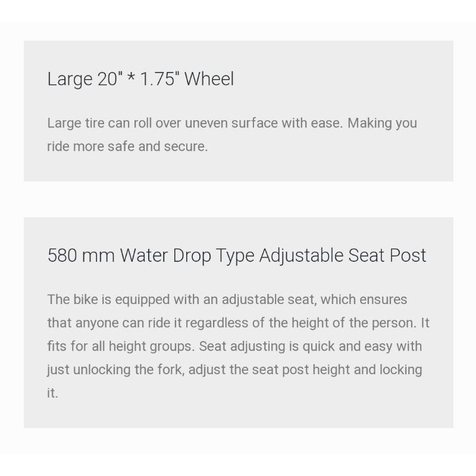Viewport: 476px width, 476px height.
Task: Click the "Large 20" * 1.75" Wheel" heading
Action: (x=140, y=79)
